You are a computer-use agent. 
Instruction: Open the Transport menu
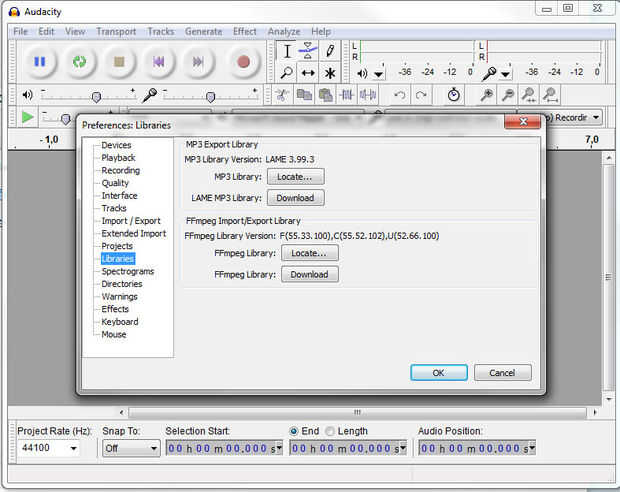point(116,32)
